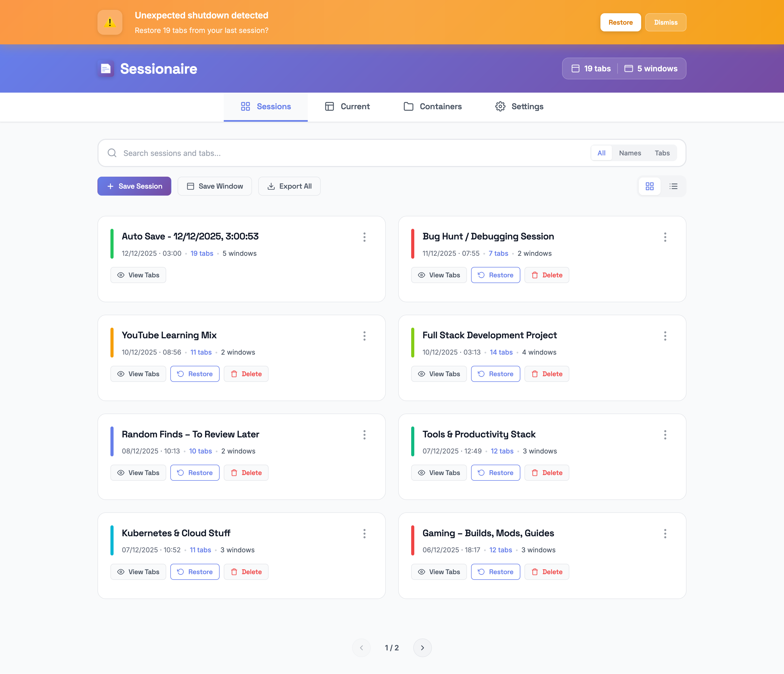Filter search by Tabs only
Screen dimensions: 784x674
point(662,153)
